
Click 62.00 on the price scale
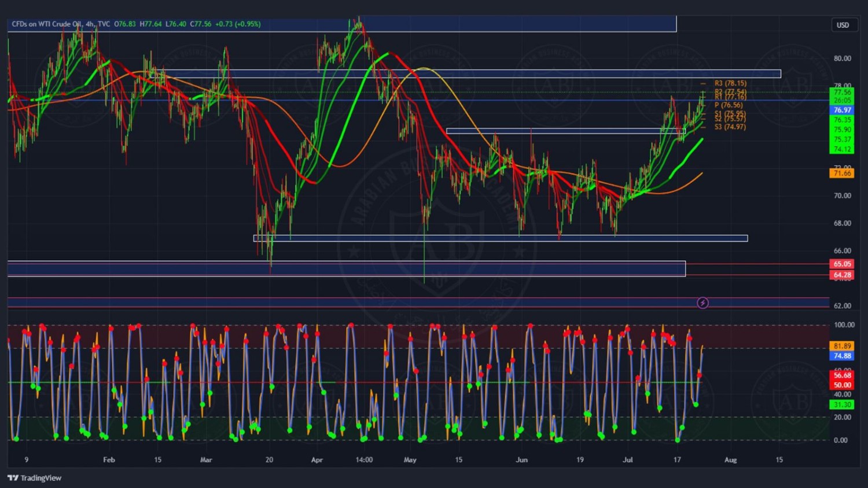coord(842,306)
